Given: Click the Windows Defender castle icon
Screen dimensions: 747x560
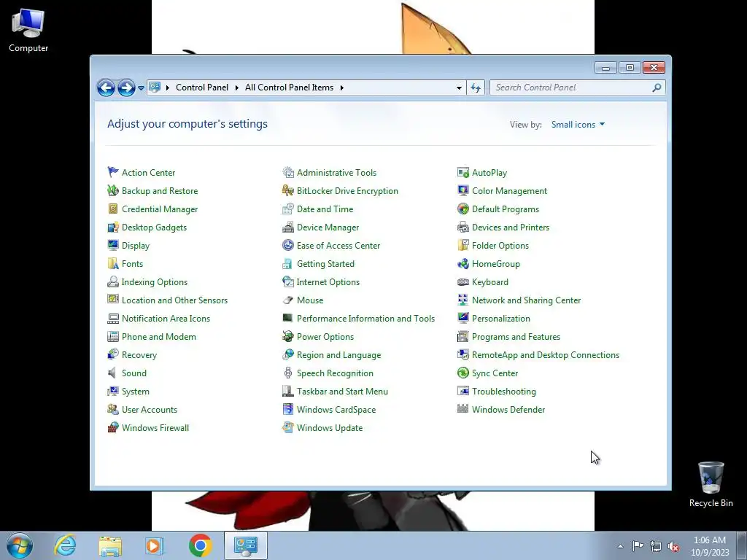Looking at the screenshot, I should 463,408.
